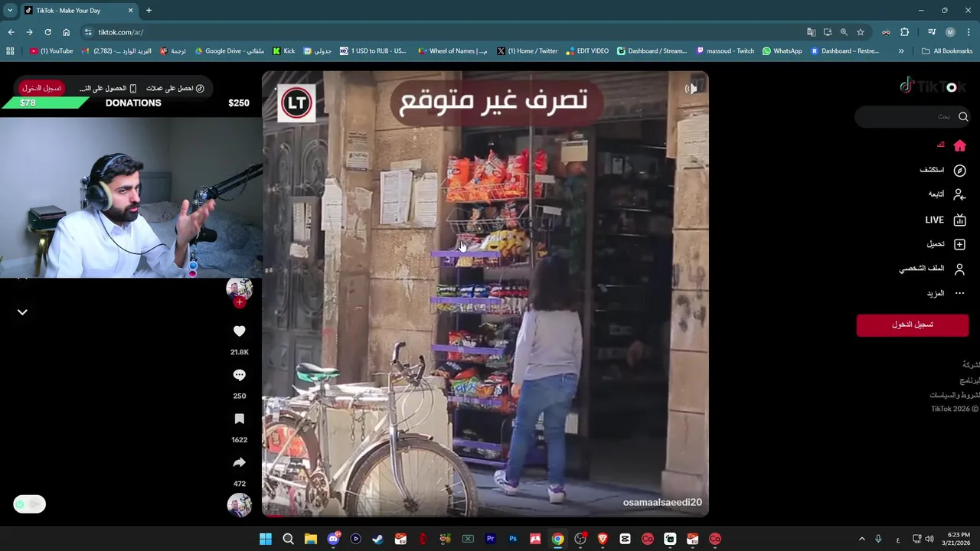Mute the video using speaker icon
This screenshot has width=980, height=551.
pyautogui.click(x=691, y=89)
